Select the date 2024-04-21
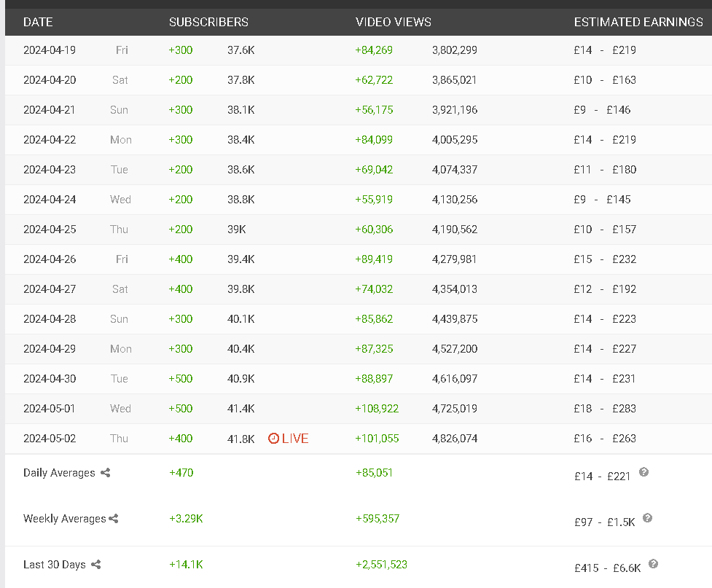The height and width of the screenshot is (588, 712). pyautogui.click(x=50, y=110)
